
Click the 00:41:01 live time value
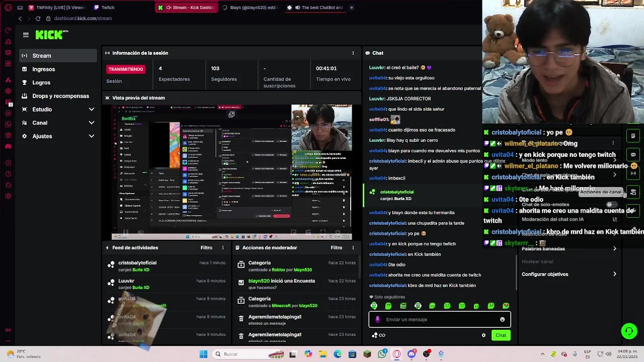(x=326, y=68)
